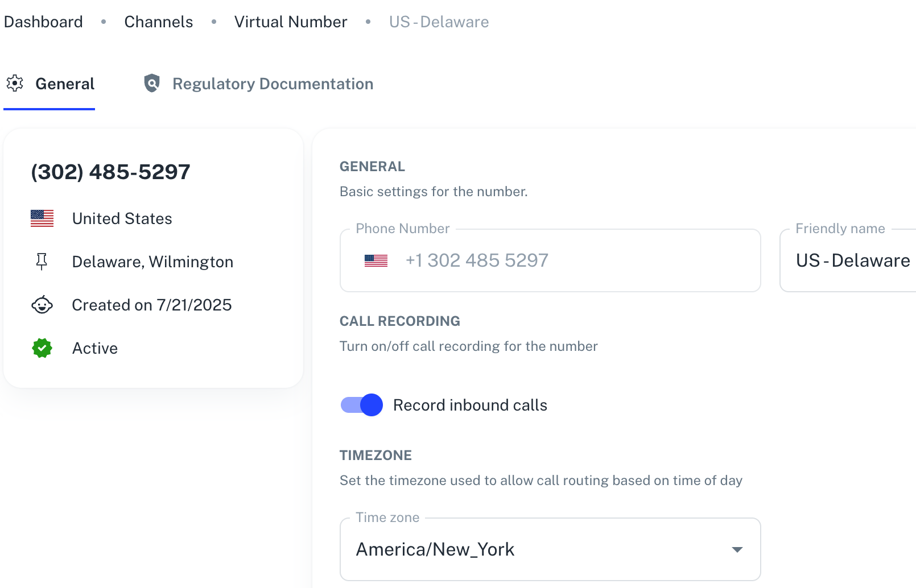
Task: Click the pin icon beside Delaware, Wilmington
Action: tap(42, 262)
